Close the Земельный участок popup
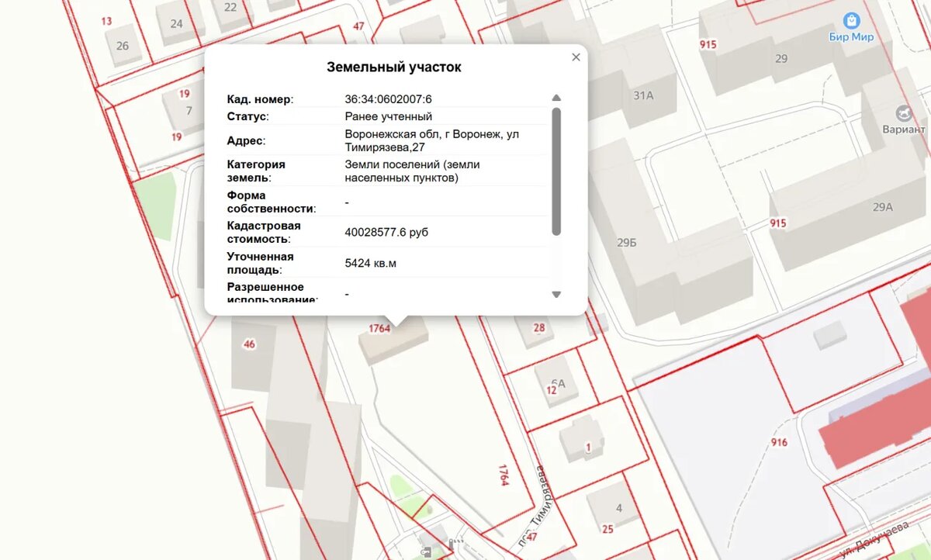The height and width of the screenshot is (560, 931). (x=576, y=57)
